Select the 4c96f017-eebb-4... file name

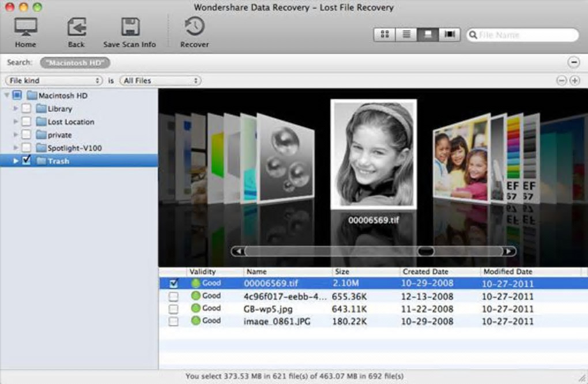pyautogui.click(x=285, y=296)
